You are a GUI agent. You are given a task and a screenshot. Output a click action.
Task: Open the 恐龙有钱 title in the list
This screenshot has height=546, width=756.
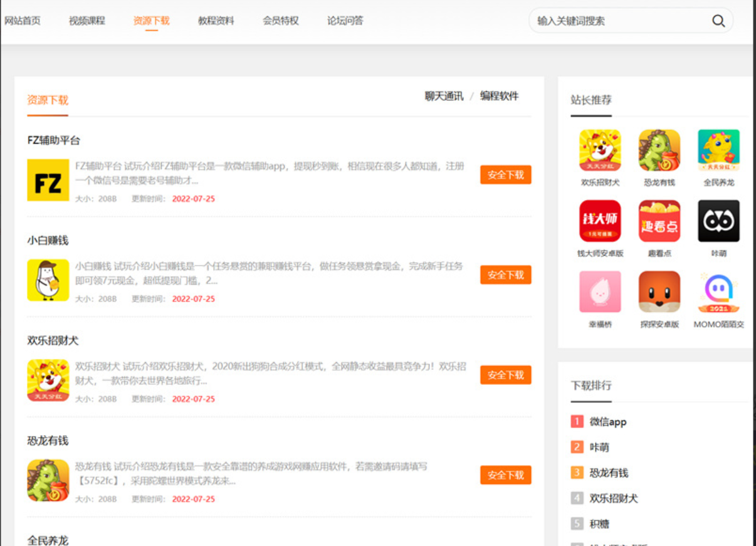[x=48, y=441]
